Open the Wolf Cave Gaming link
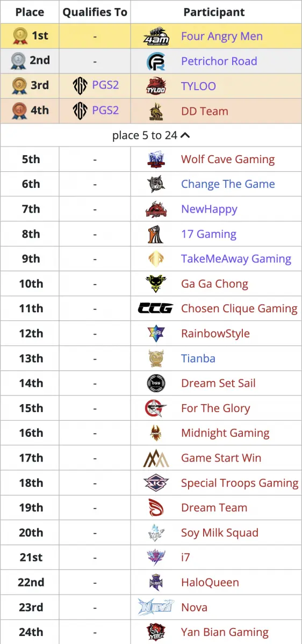Viewport: 302px width, 644px height. pos(228,159)
